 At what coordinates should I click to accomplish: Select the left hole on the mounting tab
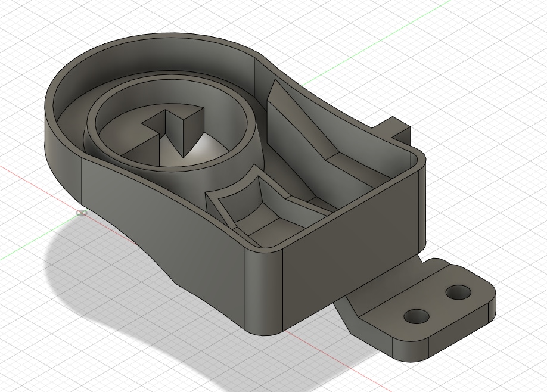(x=416, y=316)
